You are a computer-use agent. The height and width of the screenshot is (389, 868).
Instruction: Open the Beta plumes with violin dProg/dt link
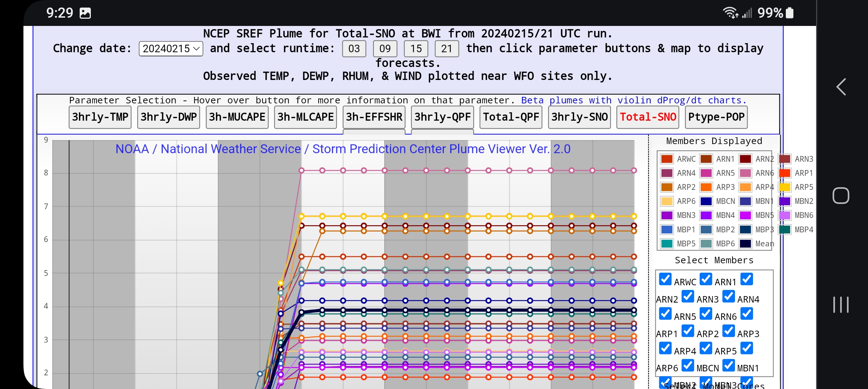(634, 100)
